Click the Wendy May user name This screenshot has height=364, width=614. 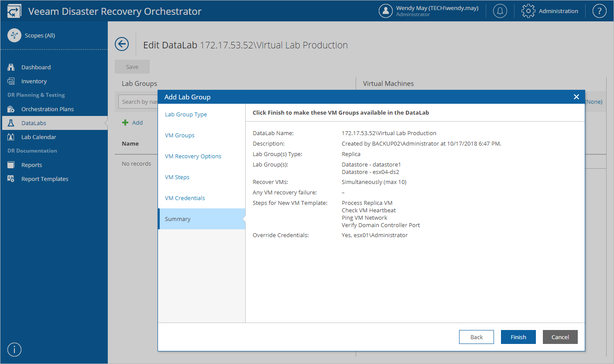tap(437, 8)
